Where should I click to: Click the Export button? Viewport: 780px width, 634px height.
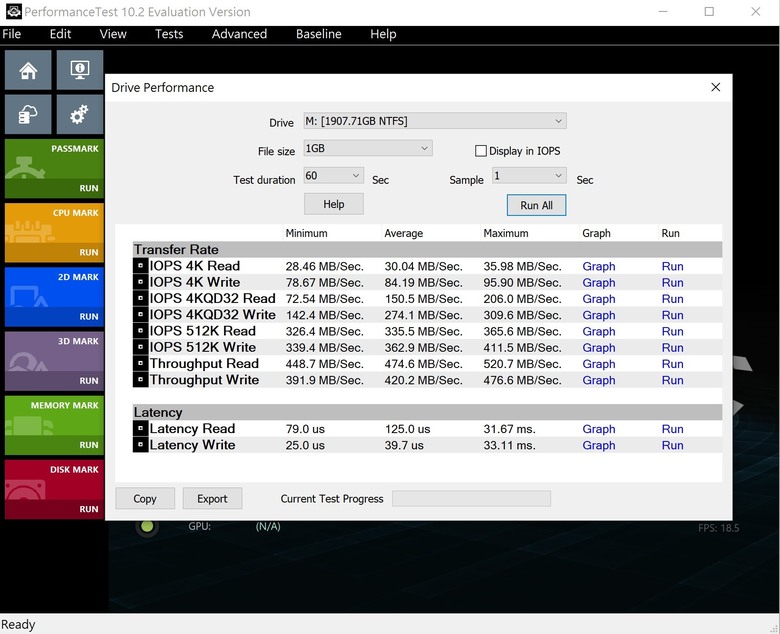pos(212,498)
